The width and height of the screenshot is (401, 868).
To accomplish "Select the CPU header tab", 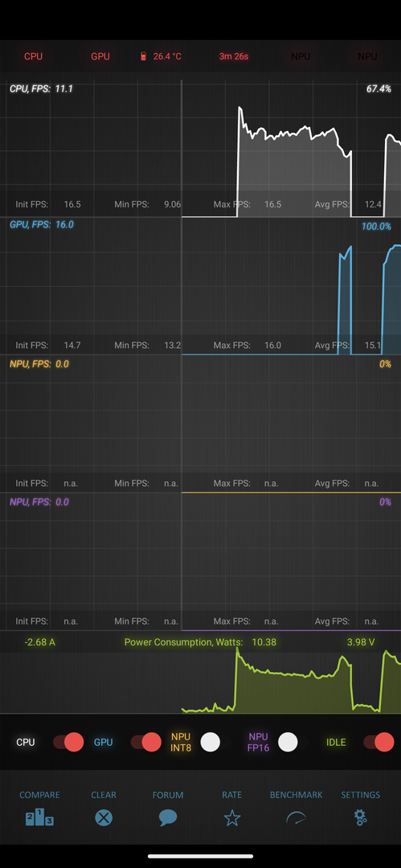I will click(x=33, y=56).
